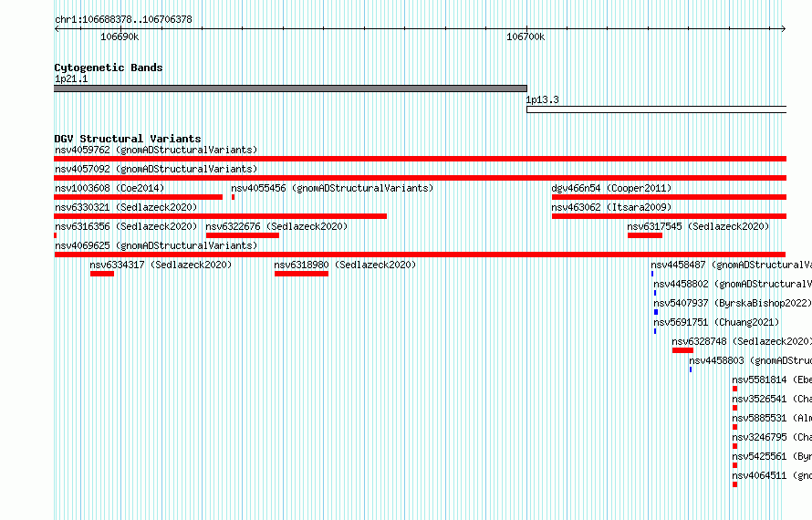The height and width of the screenshot is (520, 812).
Task: Click the gray 1p21.1 cytogenetic band
Action: click(x=290, y=88)
